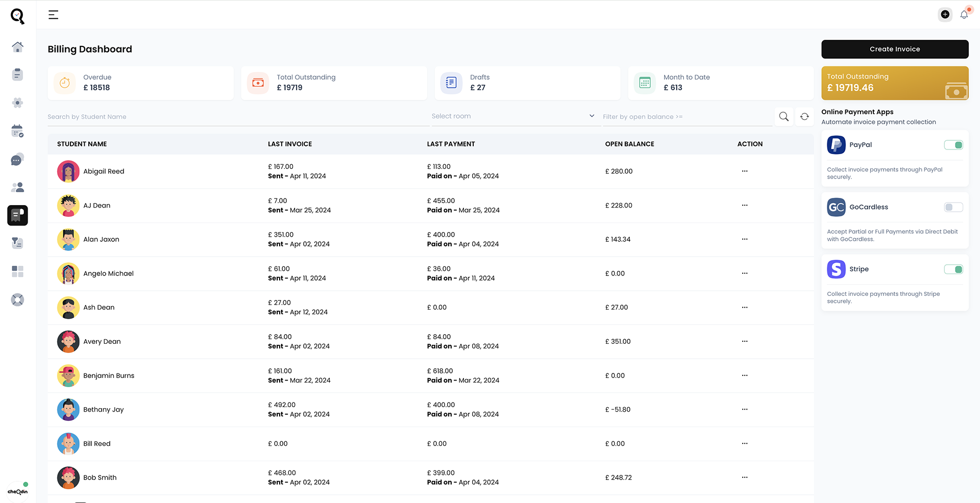Click the last invoice amount £ 492.00
This screenshot has height=503, width=980.
click(x=282, y=405)
